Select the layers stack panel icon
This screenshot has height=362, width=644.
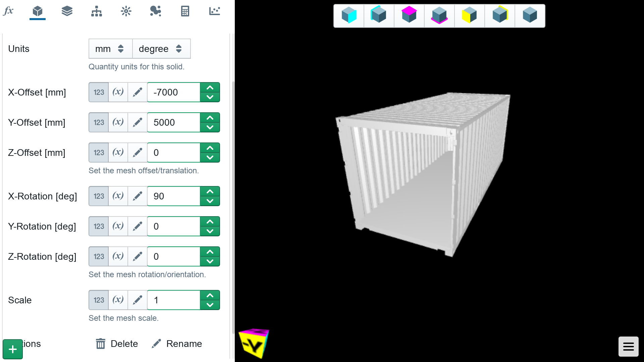(66, 11)
